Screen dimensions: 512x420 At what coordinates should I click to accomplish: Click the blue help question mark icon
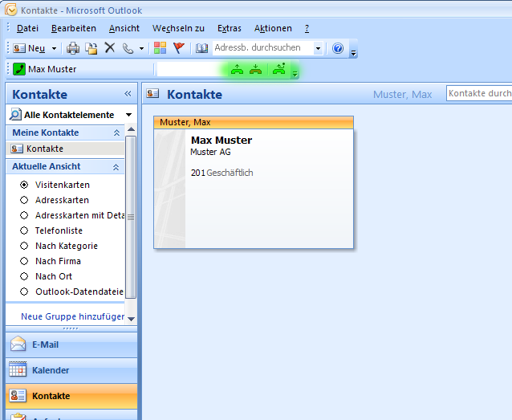(x=338, y=48)
